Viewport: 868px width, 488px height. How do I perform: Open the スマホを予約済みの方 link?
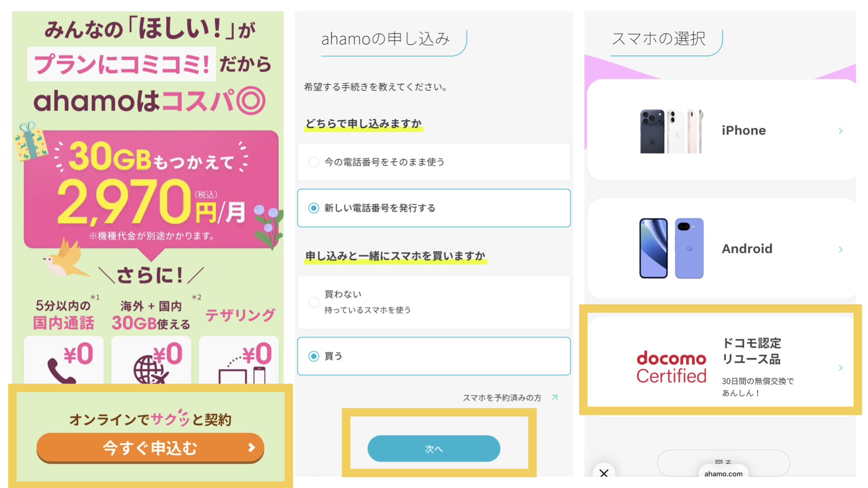[502, 398]
